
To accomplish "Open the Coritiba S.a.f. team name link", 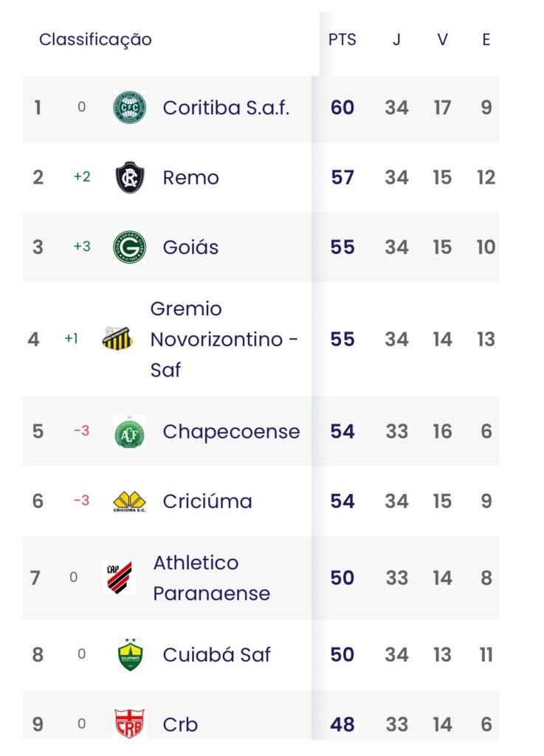I will tap(226, 108).
